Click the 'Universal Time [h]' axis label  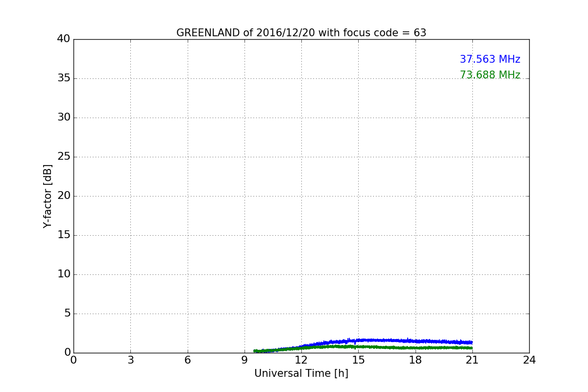tap(301, 373)
